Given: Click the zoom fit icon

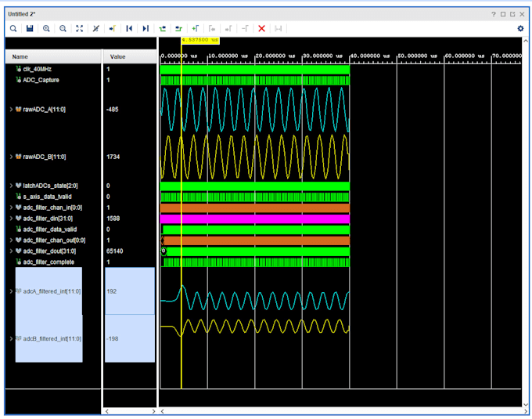Looking at the screenshot, I should 79,28.
